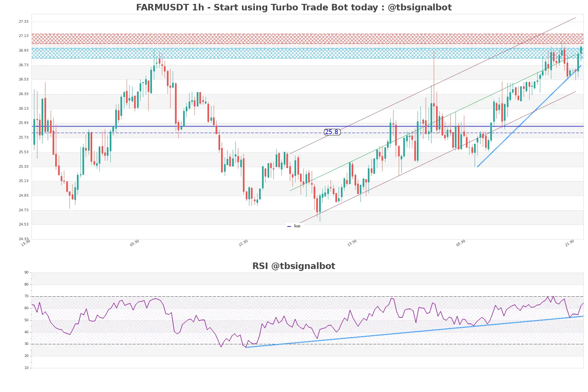
Task: Click the blue RSI trendline
Action: click(x=415, y=332)
